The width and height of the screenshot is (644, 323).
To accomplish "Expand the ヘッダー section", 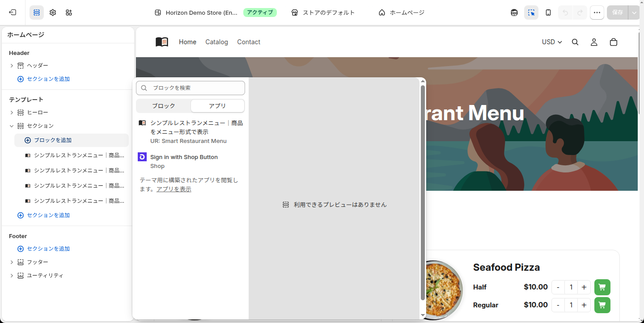I will [12, 66].
